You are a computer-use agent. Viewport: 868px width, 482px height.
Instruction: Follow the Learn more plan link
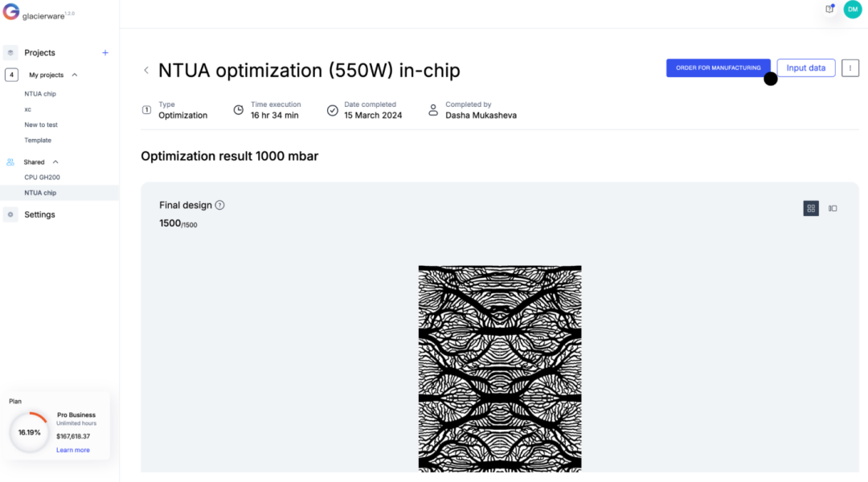coord(73,450)
